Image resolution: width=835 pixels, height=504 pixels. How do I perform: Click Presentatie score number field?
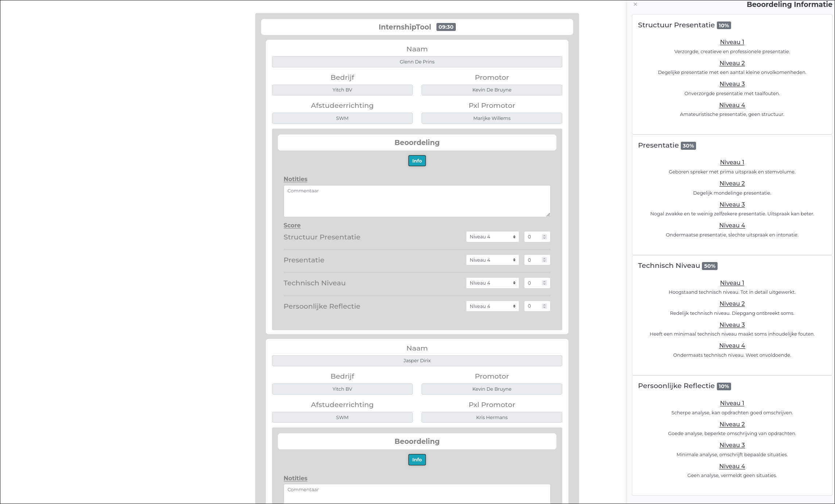[x=533, y=260]
